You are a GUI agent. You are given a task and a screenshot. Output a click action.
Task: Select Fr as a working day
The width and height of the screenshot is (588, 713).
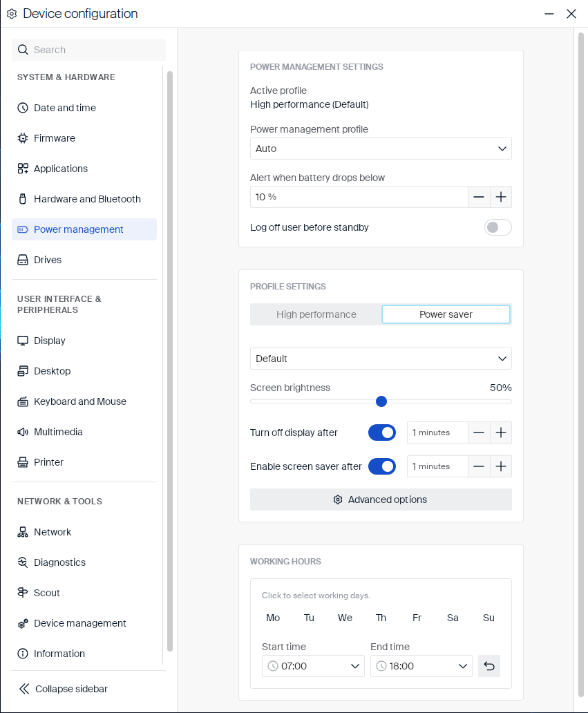(x=417, y=618)
